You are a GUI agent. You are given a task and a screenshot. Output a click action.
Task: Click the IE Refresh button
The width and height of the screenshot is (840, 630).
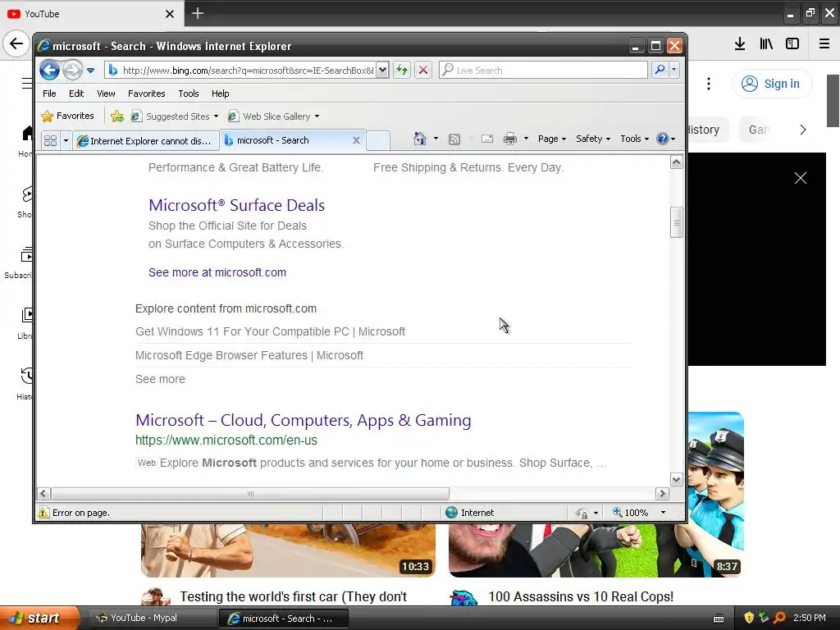tap(402, 71)
